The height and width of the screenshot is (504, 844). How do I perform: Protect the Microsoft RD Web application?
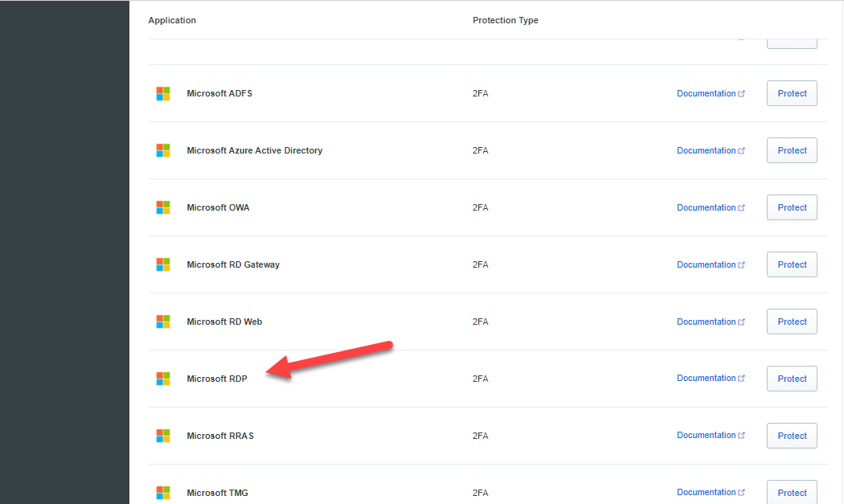(792, 322)
